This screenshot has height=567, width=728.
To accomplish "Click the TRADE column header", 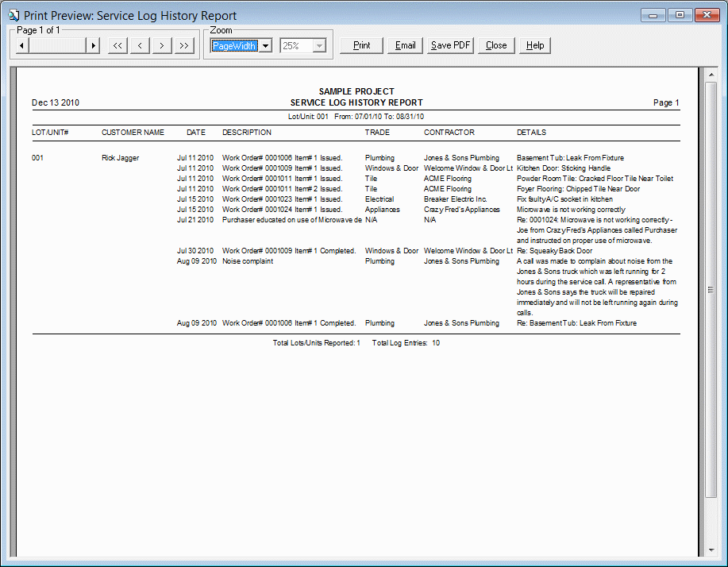I will pyautogui.click(x=377, y=133).
